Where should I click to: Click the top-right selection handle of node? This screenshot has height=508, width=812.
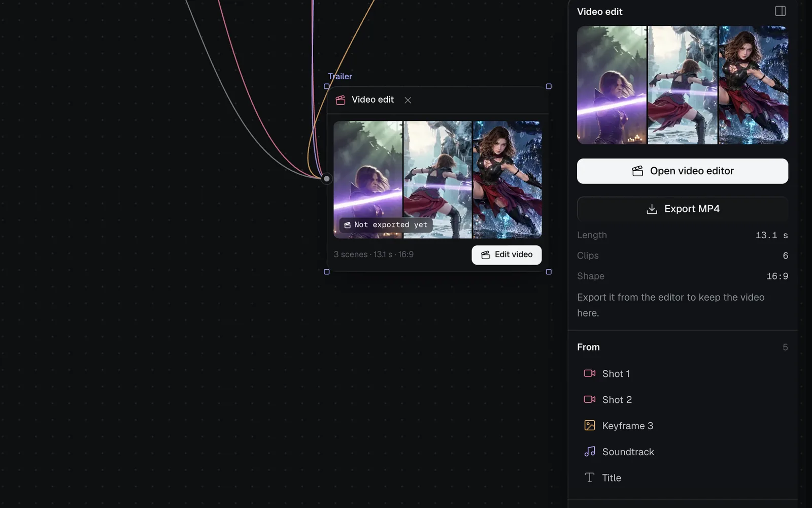(x=549, y=86)
